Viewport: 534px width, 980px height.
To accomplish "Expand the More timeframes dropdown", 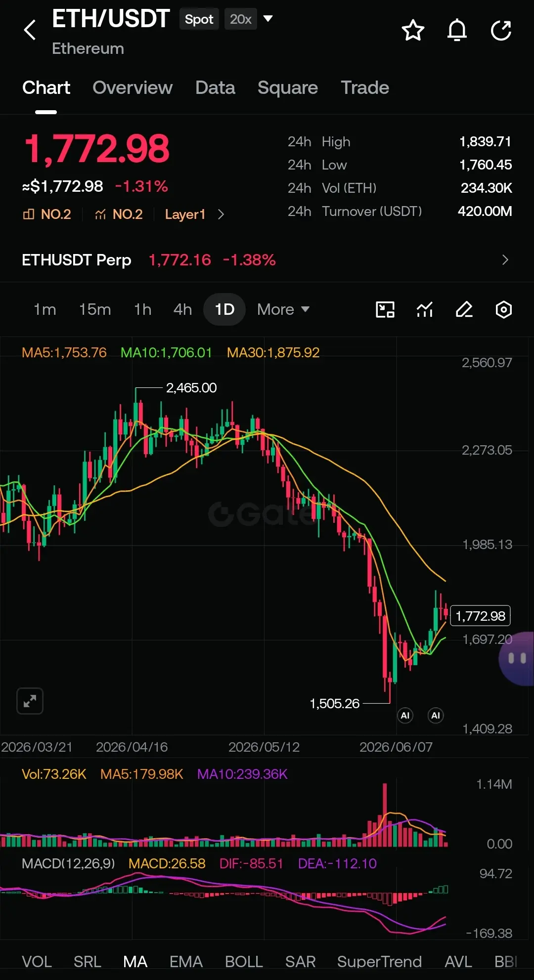I will (x=283, y=309).
